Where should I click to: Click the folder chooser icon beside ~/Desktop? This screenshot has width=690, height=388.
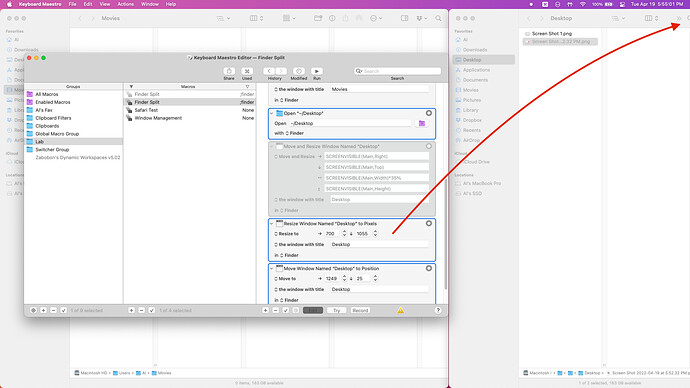pyautogui.click(x=422, y=124)
